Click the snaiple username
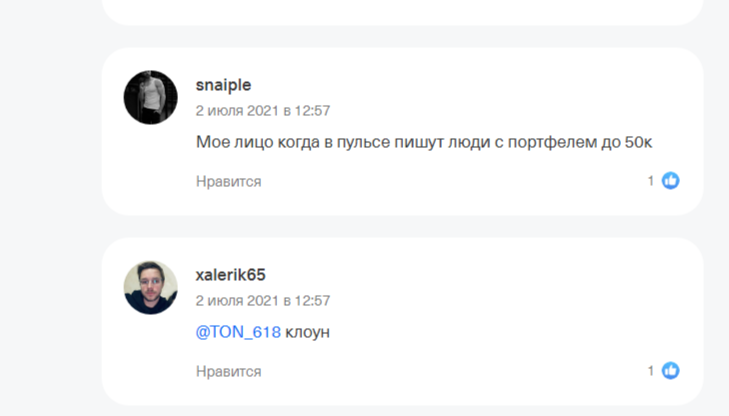 coord(222,85)
